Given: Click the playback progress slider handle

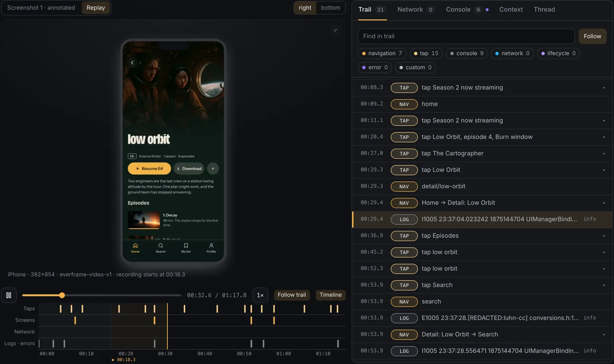Looking at the screenshot, I should [62, 295].
